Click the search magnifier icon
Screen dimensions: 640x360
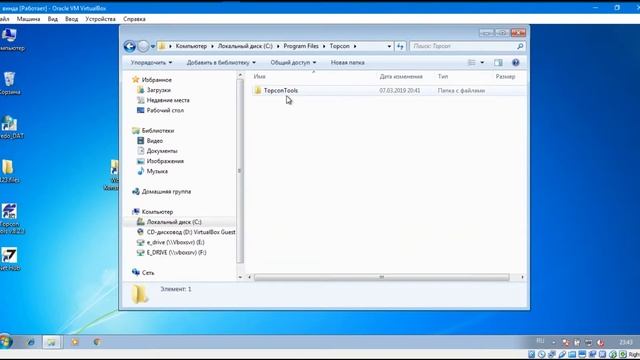point(520,47)
